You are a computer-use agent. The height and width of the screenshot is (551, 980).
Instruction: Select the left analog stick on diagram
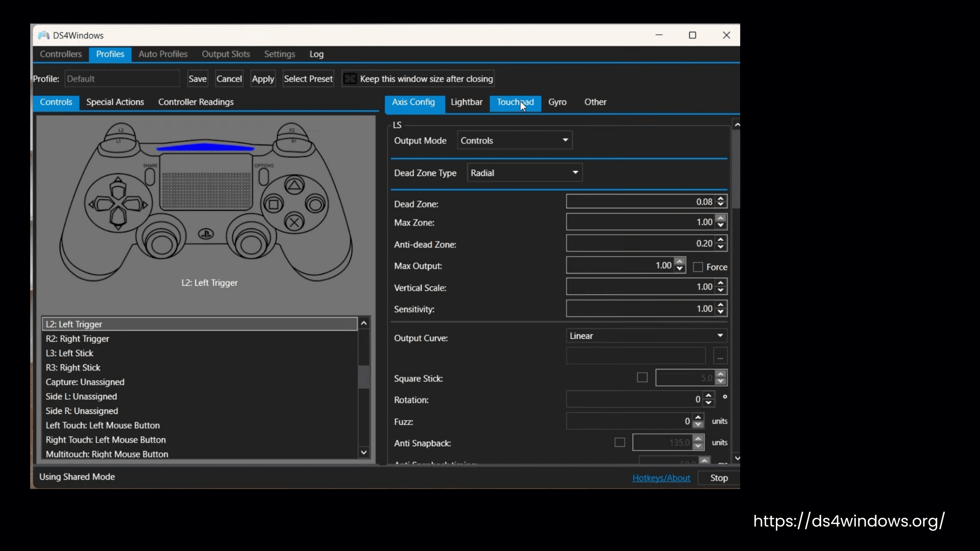point(162,244)
